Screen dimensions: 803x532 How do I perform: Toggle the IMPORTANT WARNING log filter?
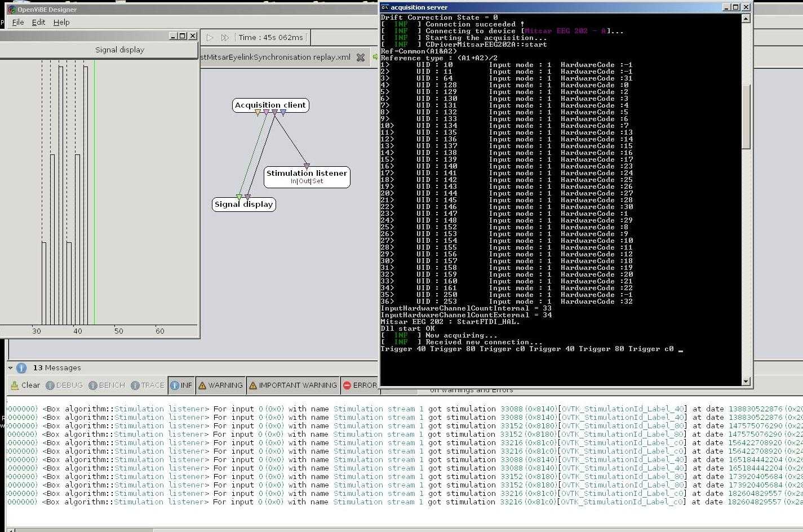point(293,385)
